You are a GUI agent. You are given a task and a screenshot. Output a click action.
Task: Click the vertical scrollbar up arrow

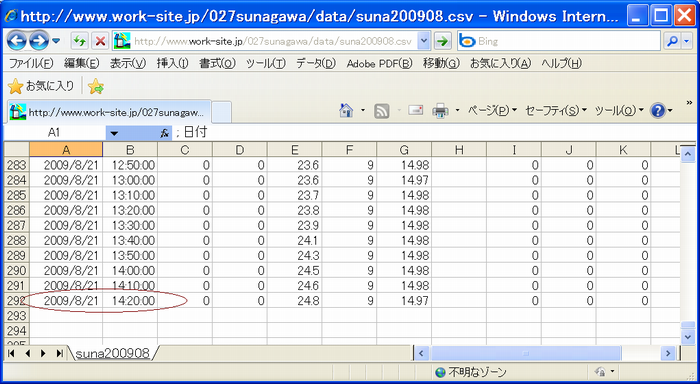[688, 154]
